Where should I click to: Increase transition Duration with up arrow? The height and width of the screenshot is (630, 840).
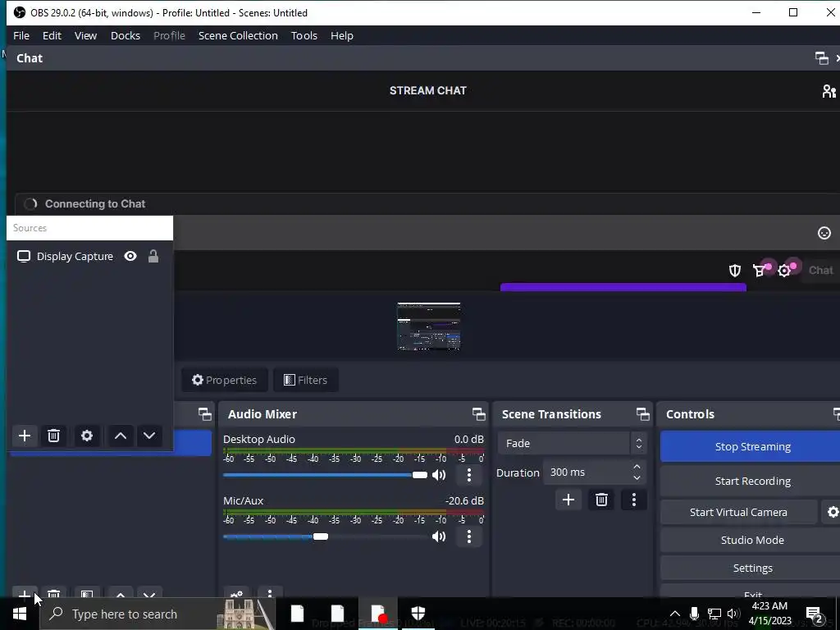tap(637, 467)
